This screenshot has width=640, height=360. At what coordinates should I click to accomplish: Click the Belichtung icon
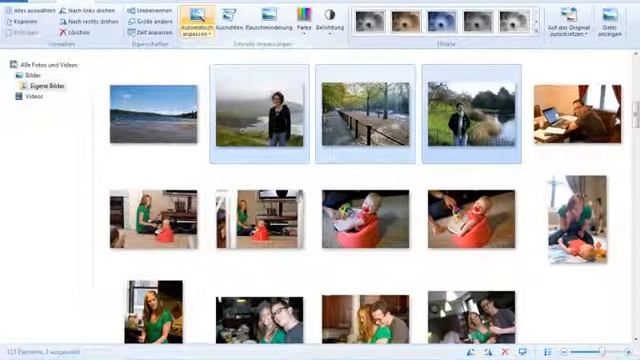pos(330,15)
